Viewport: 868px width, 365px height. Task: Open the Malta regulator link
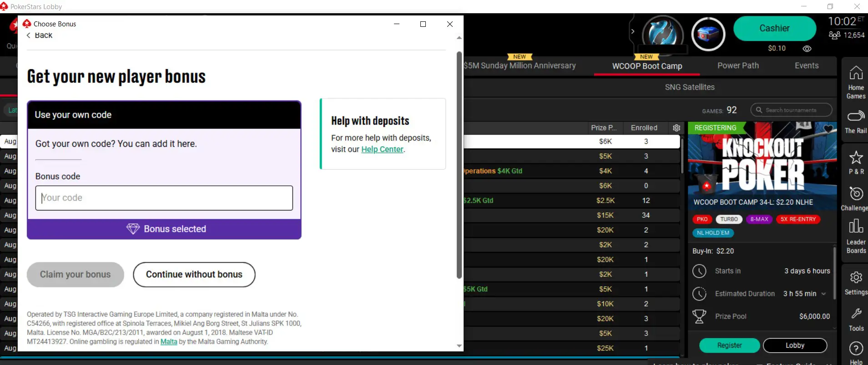[x=169, y=342]
